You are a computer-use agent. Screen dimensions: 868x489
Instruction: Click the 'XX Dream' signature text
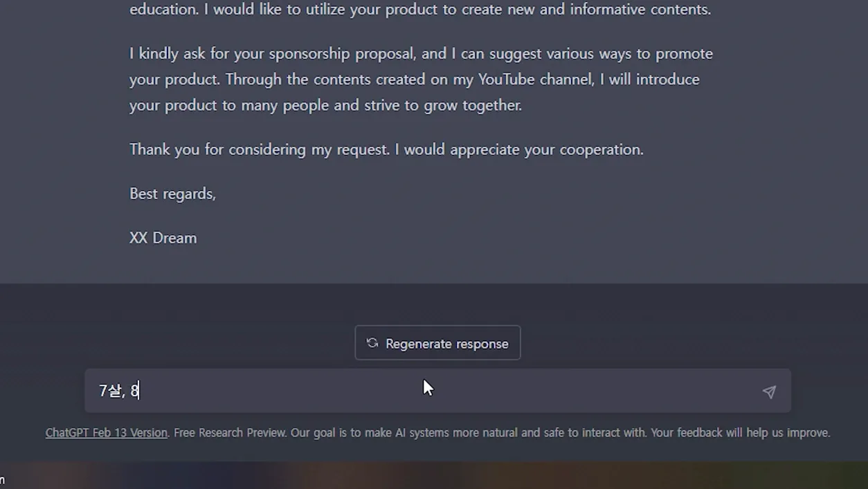pos(163,238)
